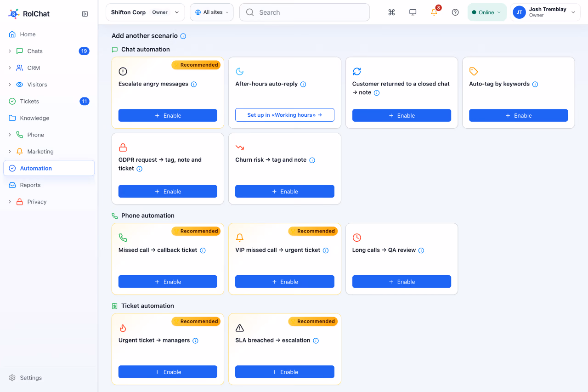
Task: Open the command palette icon
Action: pyautogui.click(x=391, y=12)
